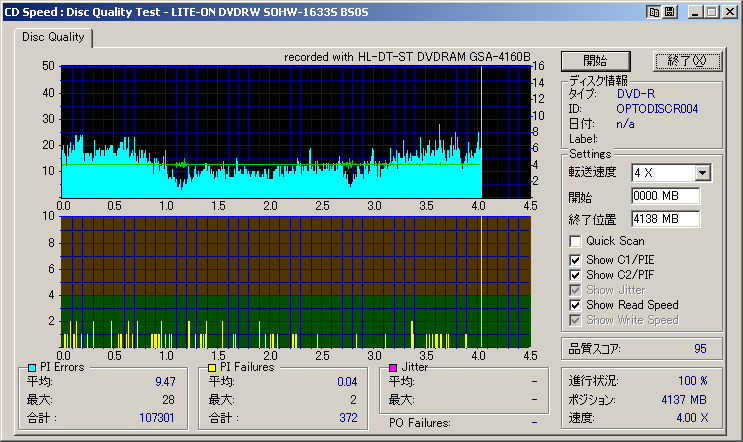Click the copy-to-clipboard icon in the title bar
This screenshot has height=442, width=743.
tap(654, 12)
